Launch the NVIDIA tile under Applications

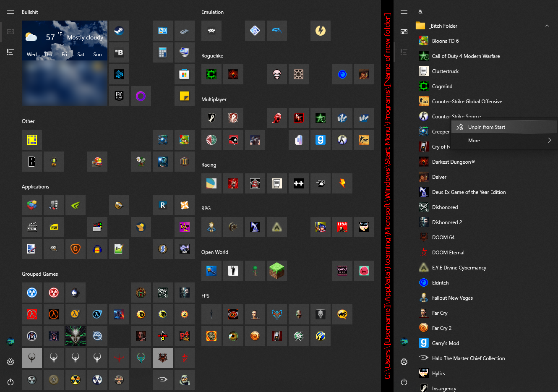(76, 205)
